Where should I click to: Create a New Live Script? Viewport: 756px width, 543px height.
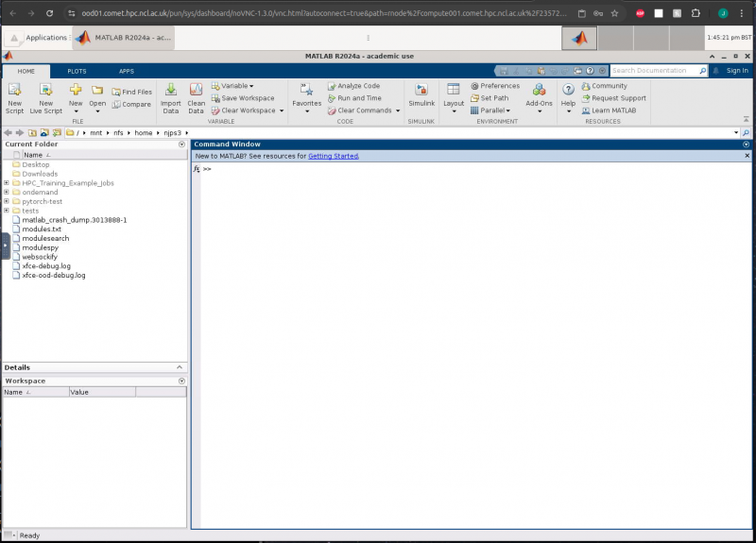(45, 95)
